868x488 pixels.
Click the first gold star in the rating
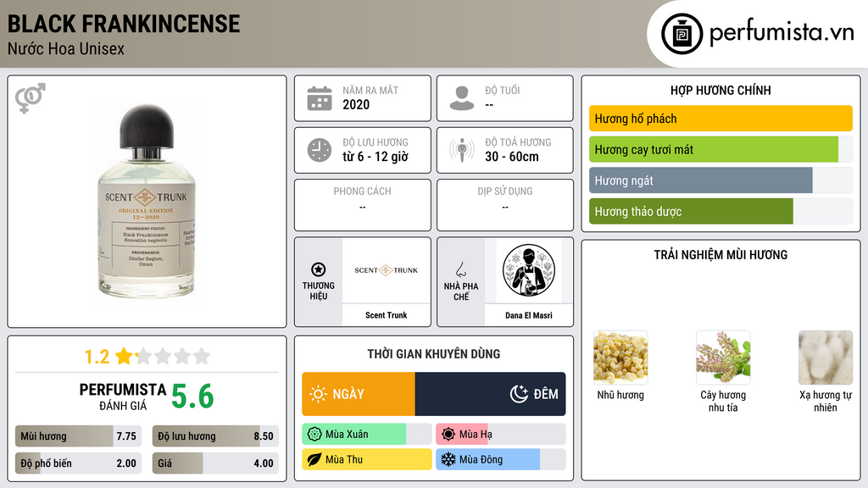click(x=124, y=356)
